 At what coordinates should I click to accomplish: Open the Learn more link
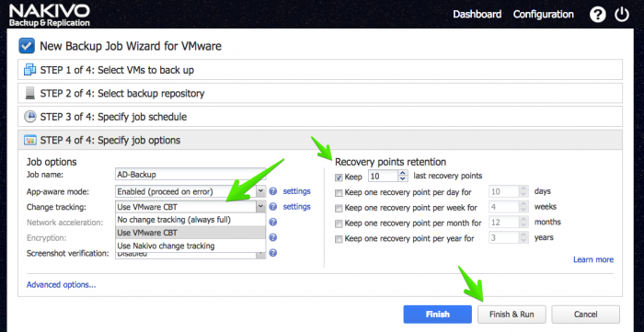[593, 259]
